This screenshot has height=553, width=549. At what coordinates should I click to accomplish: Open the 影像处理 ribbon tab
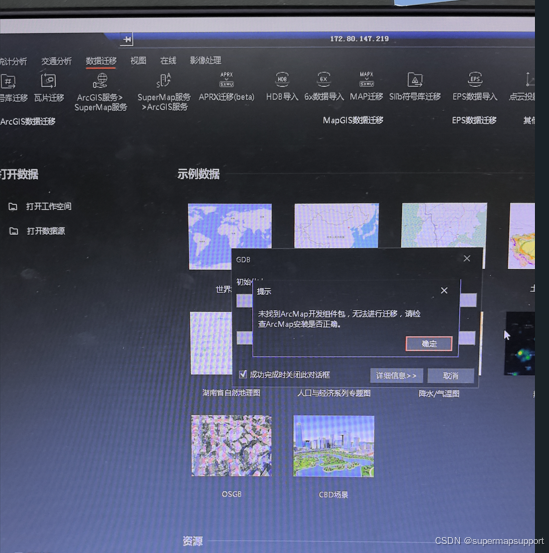(x=206, y=60)
